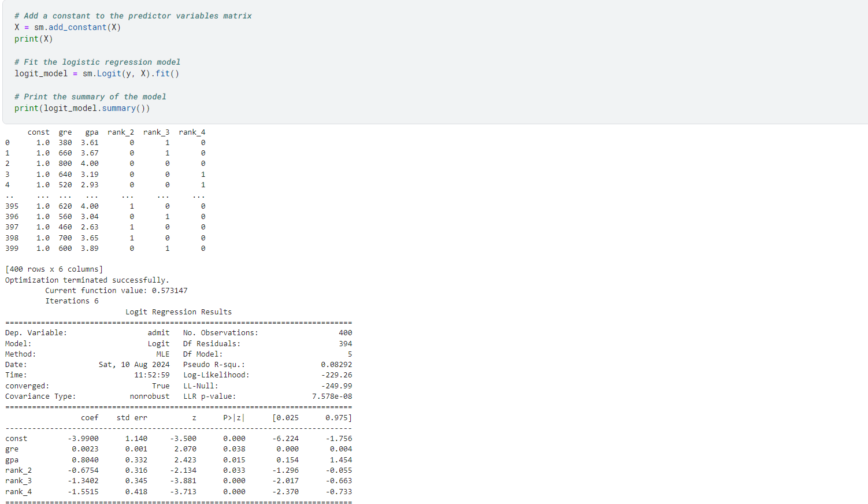Click the gpa z-value 2.423
This screenshot has height=504, width=868.
186,460
